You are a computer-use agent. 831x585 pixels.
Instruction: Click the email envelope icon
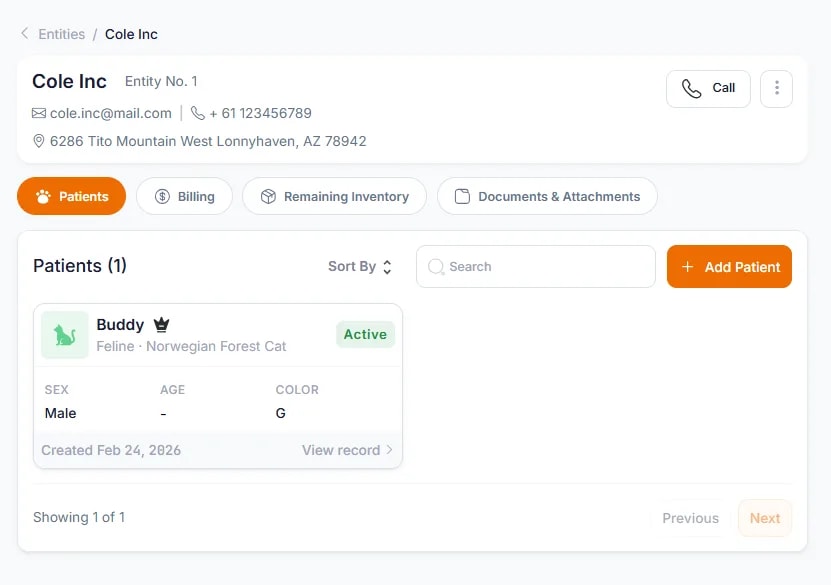[x=39, y=113]
